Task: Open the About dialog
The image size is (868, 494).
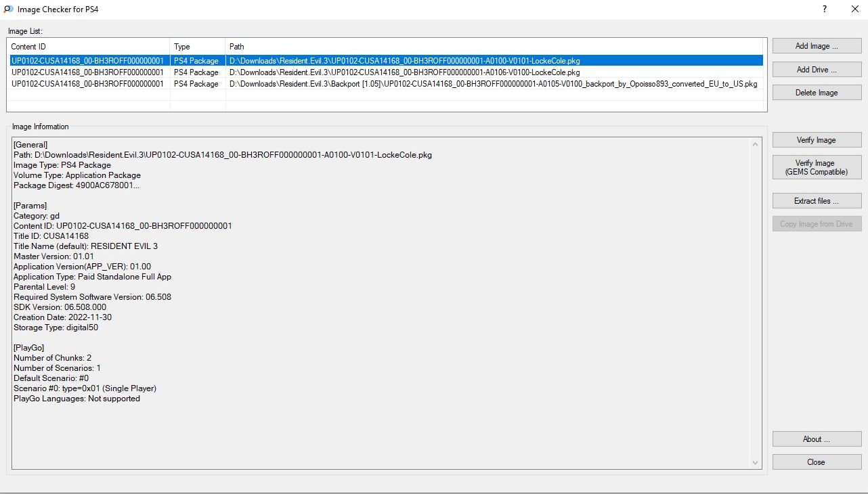Action: coord(817,439)
